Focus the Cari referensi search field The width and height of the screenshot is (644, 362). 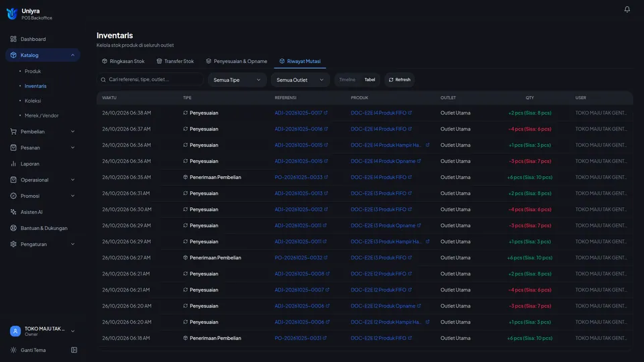(x=150, y=80)
